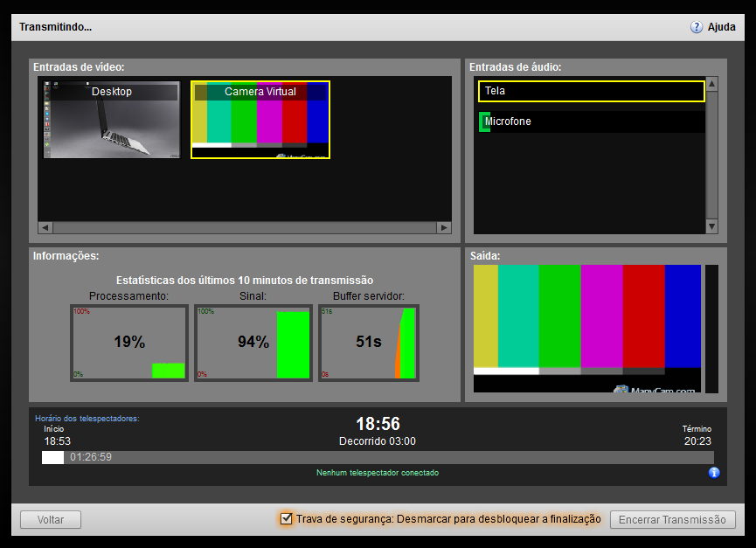Screen dimensions: 756x548
Task: Select the Desktop video input thumbnail
Action: coord(112,120)
